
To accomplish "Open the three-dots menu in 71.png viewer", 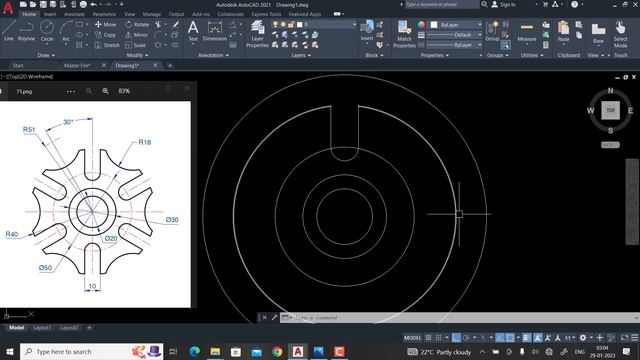I will (x=71, y=91).
